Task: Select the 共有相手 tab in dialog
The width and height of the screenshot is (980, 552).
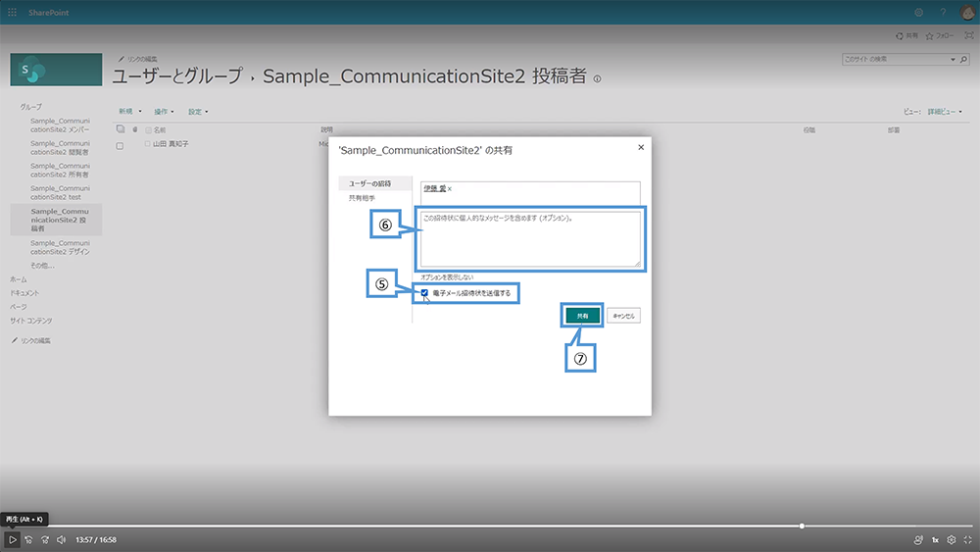Action: click(362, 198)
